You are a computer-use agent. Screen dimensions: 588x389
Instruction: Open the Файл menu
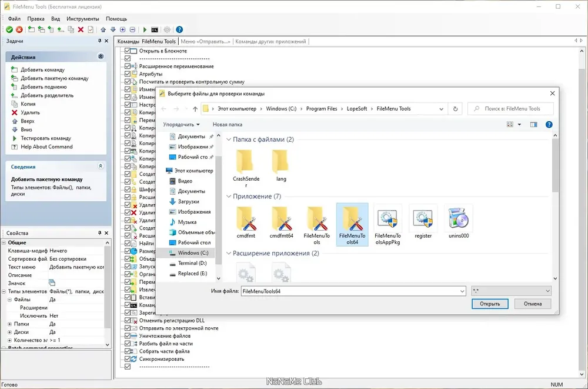tap(14, 19)
